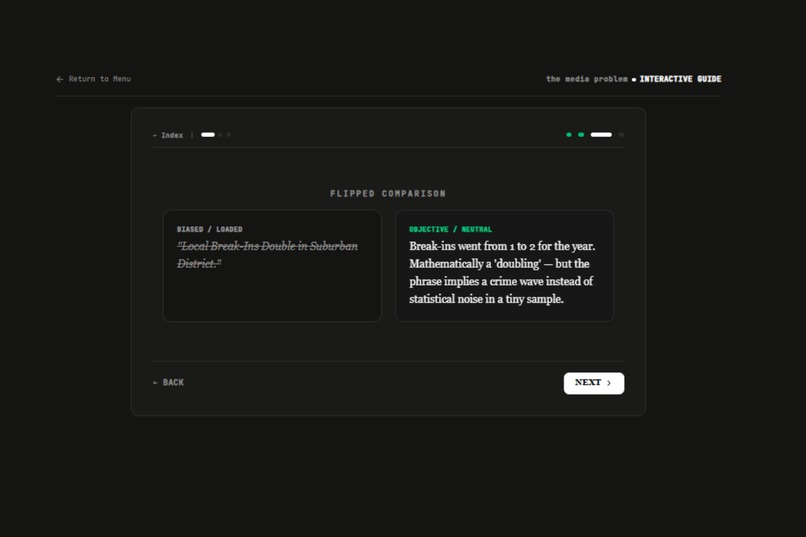The width and height of the screenshot is (806, 537).
Task: Click the FLIPPED COMPARISON heading
Action: point(388,194)
